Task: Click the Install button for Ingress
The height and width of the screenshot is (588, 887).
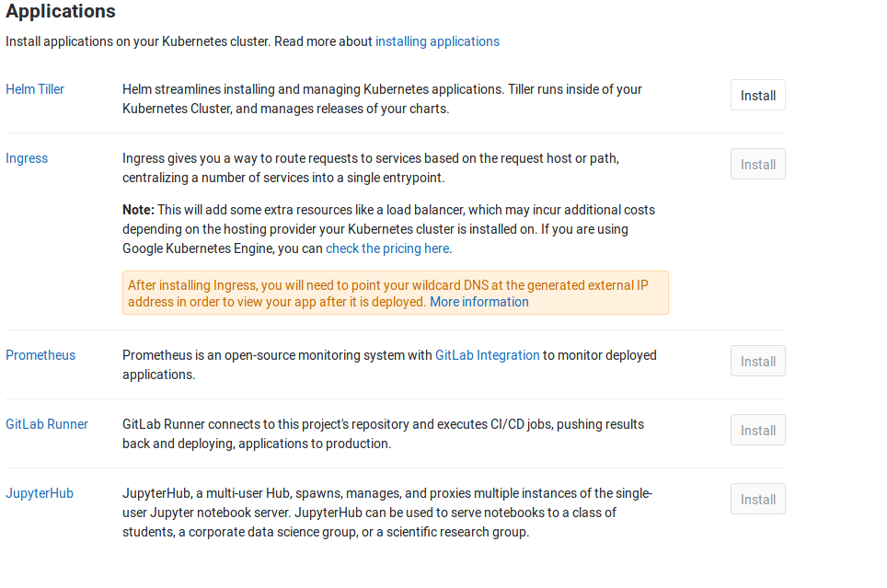Action: (756, 164)
